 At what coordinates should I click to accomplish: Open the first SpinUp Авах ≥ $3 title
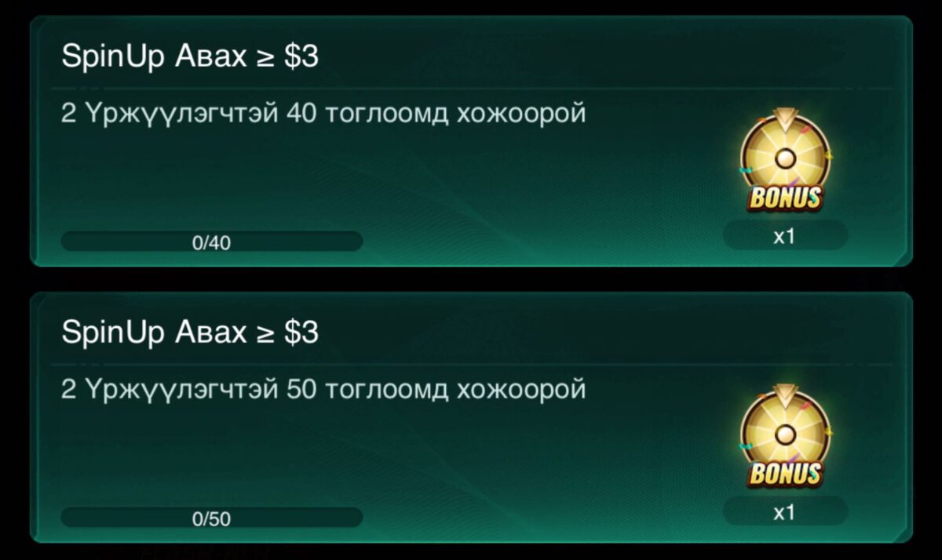[190, 57]
